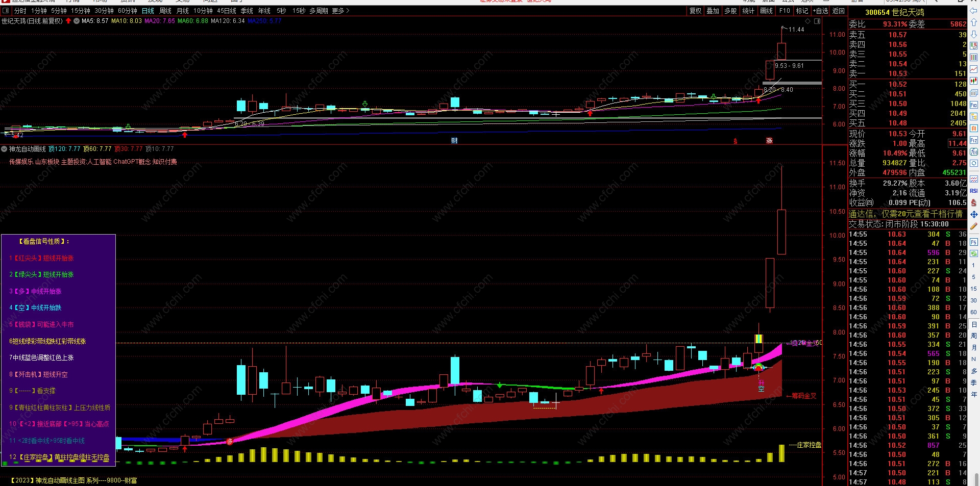Screen dimensions: 980x486
Task: Click the orange document icon in sidebar
Action: tap(974, 128)
